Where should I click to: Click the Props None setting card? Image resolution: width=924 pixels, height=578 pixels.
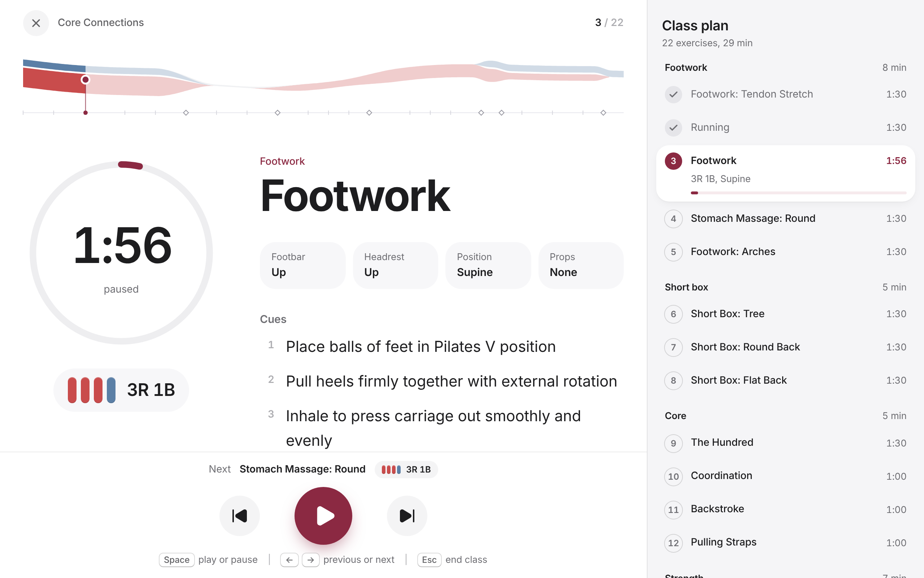click(581, 265)
